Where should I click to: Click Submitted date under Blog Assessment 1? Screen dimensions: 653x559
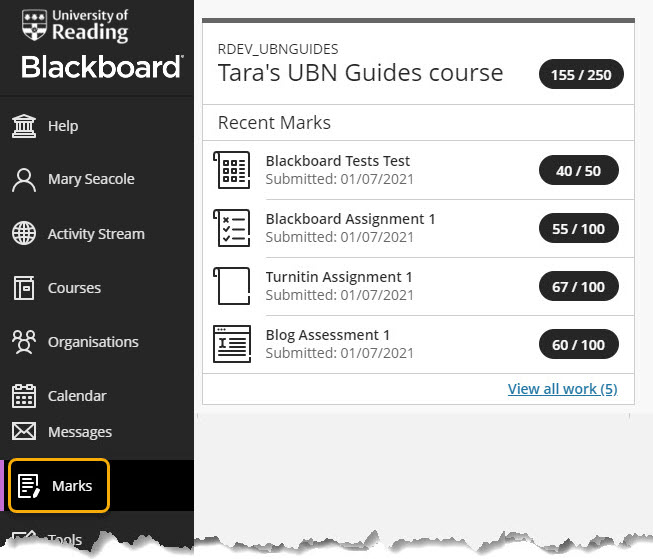[339, 353]
